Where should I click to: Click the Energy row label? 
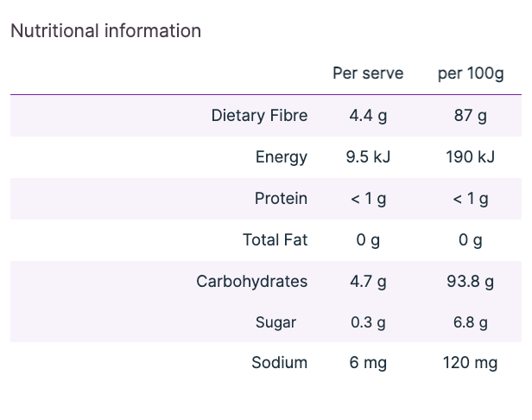282,157
